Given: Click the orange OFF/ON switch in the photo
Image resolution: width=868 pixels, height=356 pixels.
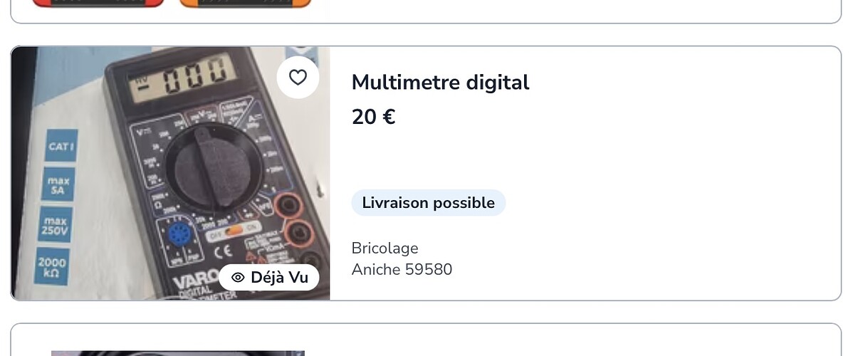Looking at the screenshot, I should [x=233, y=233].
